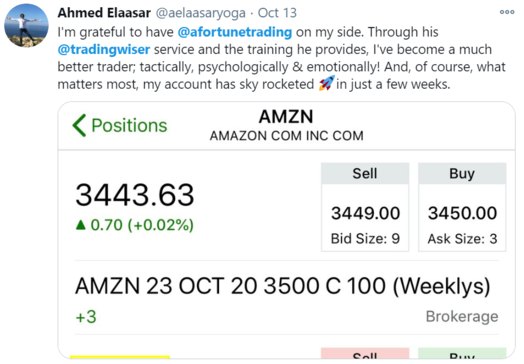Open the @afortunetrading mention link
This screenshot has width=524, height=364.
tap(235, 32)
